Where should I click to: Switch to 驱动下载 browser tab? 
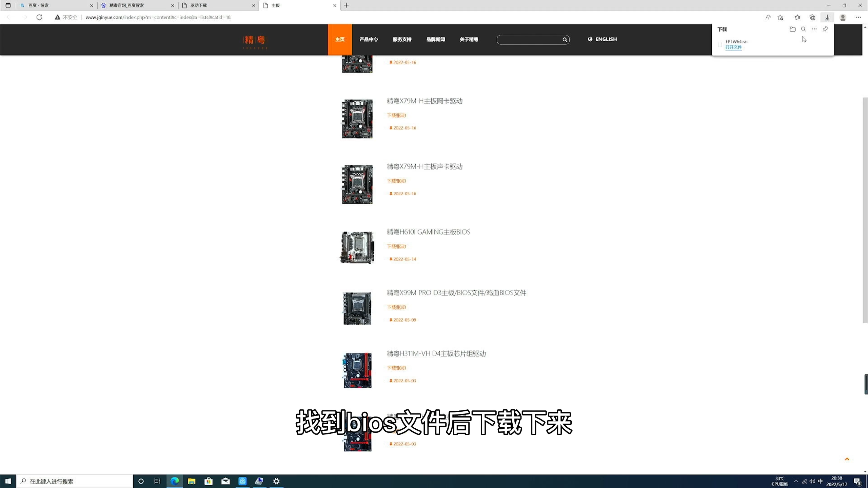pyautogui.click(x=217, y=5)
